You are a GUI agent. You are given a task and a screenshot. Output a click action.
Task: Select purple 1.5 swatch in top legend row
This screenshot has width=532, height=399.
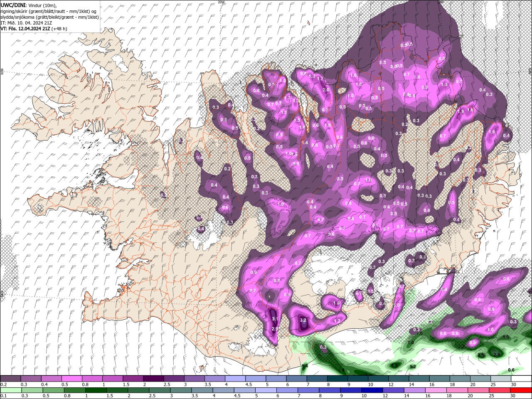coord(133,379)
